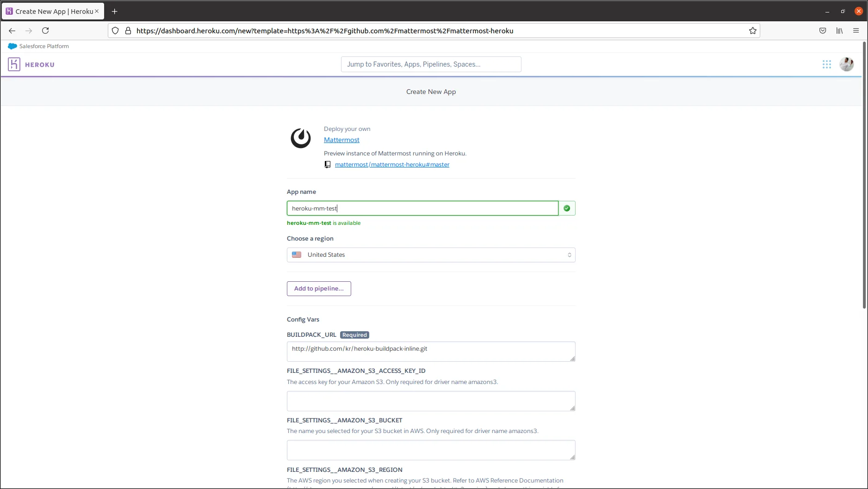Click the repository icon beside mattermost-heroku

click(328, 165)
